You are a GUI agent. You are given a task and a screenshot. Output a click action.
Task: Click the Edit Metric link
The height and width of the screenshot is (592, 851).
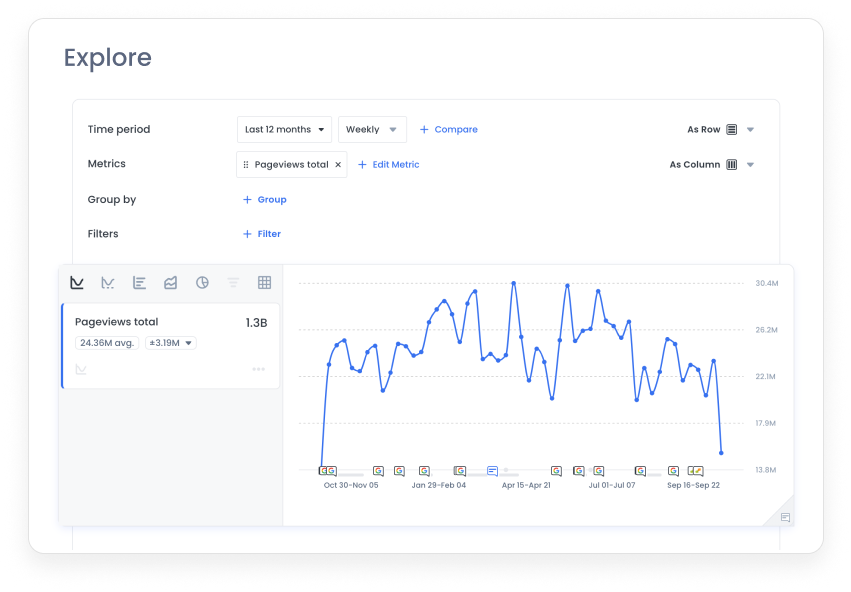pos(388,164)
